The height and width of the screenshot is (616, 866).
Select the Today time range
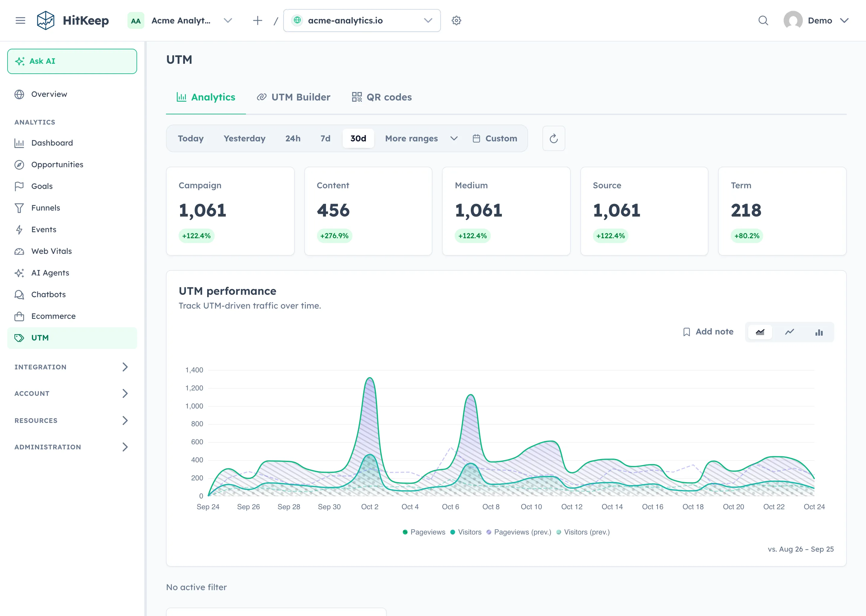(x=191, y=138)
